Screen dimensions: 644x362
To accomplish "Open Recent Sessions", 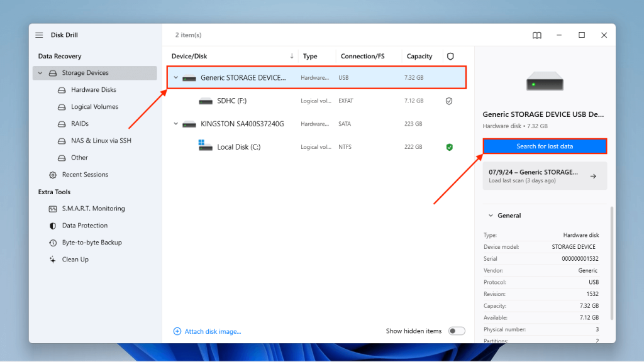I will (84, 174).
